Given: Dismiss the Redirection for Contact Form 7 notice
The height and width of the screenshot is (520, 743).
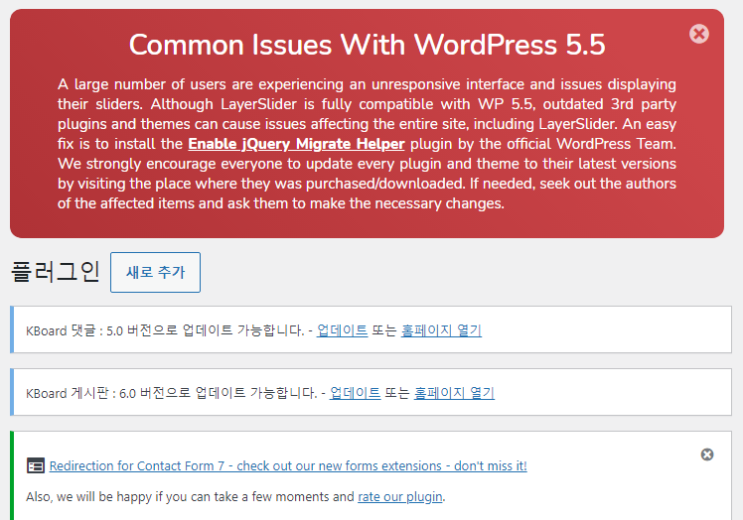Looking at the screenshot, I should pyautogui.click(x=707, y=455).
